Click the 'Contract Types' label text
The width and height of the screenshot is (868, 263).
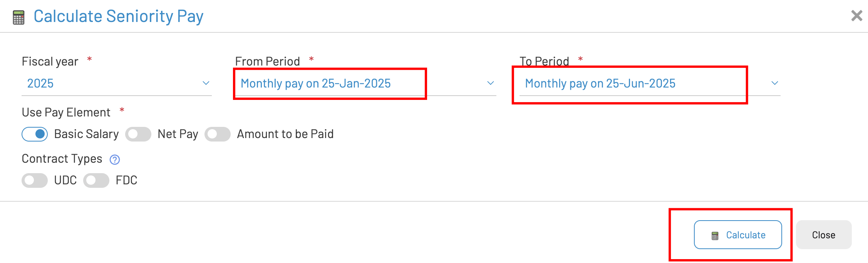[62, 159]
